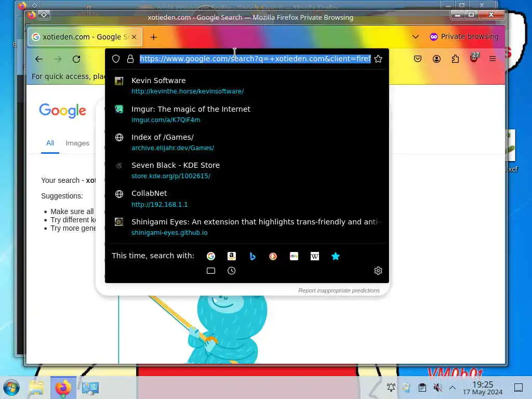Open search settings gear in urlbar
532x399 pixels.
[378, 271]
